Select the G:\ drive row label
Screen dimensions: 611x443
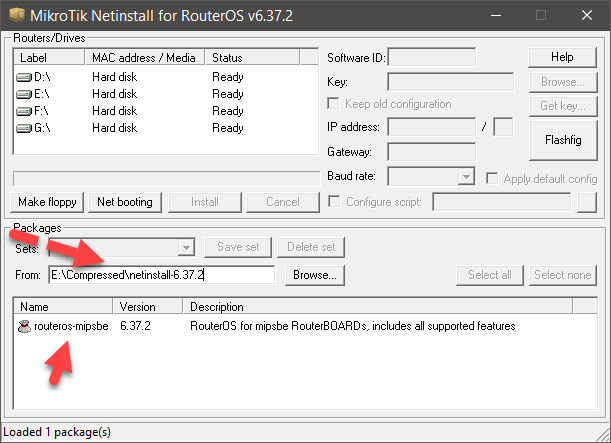(x=42, y=128)
